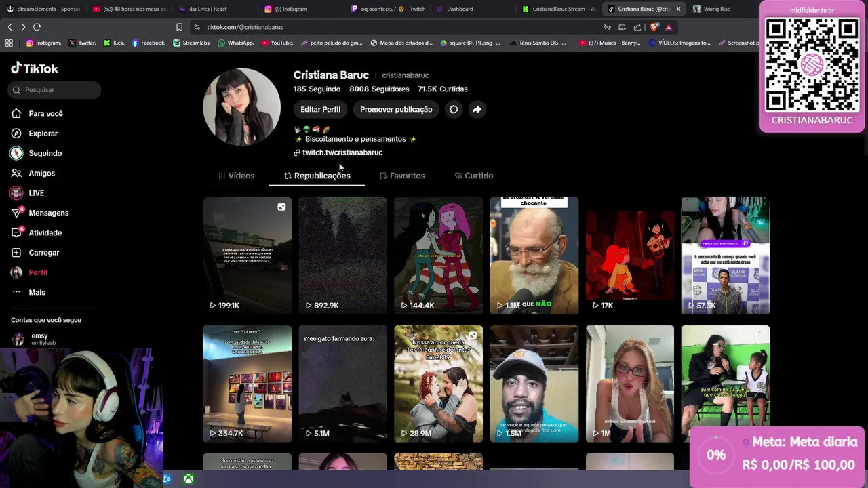
Task: Click share page icon in address bar
Action: [637, 27]
